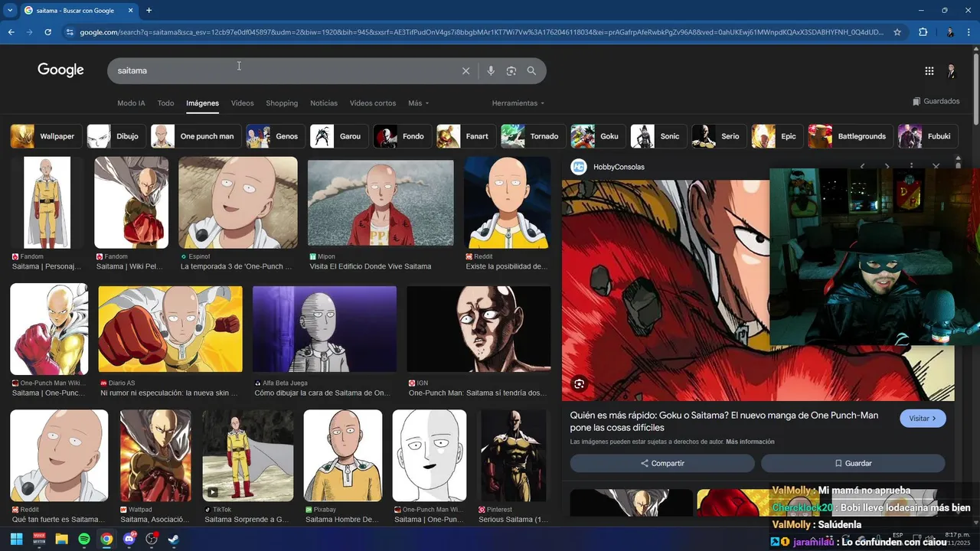This screenshot has height=551, width=980.
Task: Reload the current page
Action: 47,32
